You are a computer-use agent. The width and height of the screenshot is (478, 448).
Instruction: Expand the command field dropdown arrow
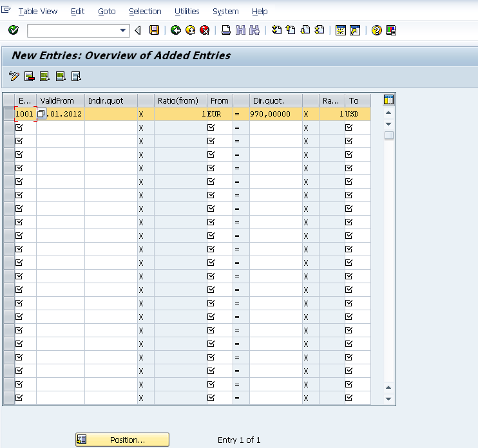tap(122, 30)
